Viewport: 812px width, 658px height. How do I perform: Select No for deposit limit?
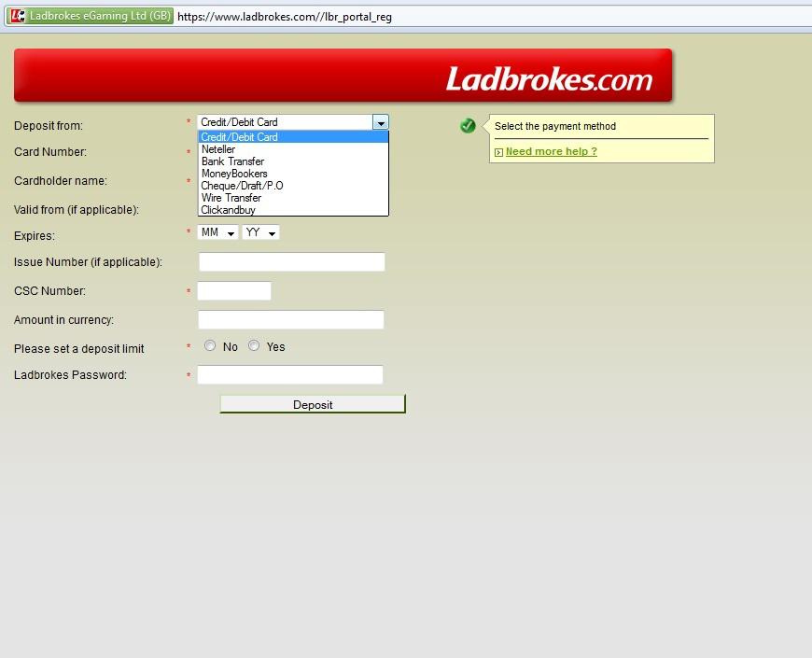[x=210, y=346]
